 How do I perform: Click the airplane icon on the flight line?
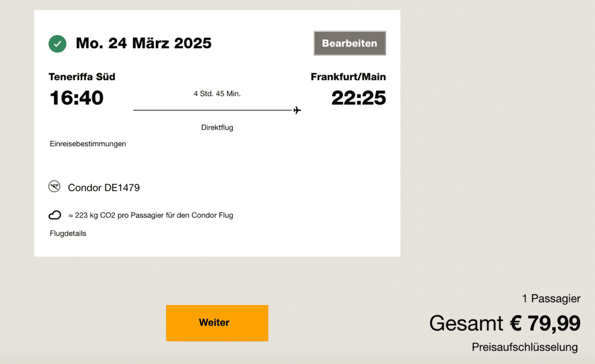pos(296,110)
